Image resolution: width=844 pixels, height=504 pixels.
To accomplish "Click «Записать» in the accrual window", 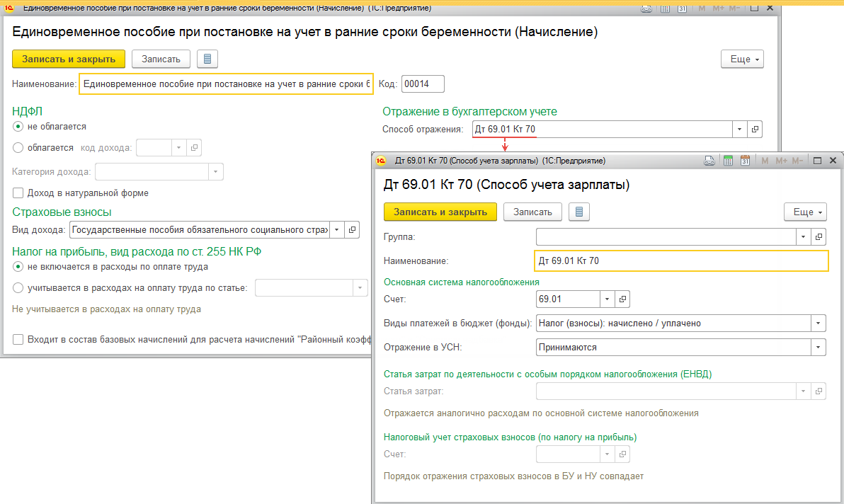I will tap(161, 59).
